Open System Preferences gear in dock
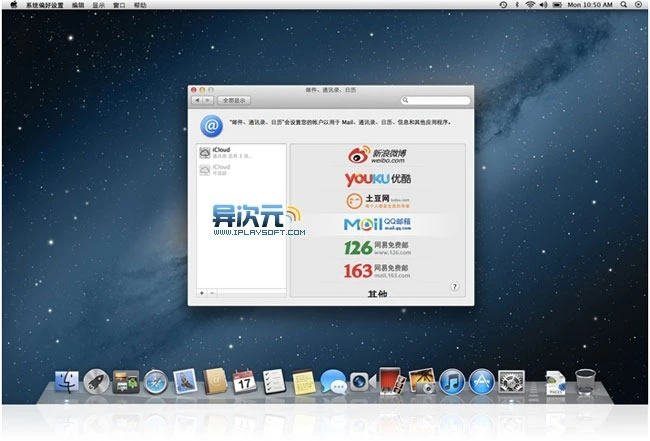The image size is (650, 441). [511, 382]
